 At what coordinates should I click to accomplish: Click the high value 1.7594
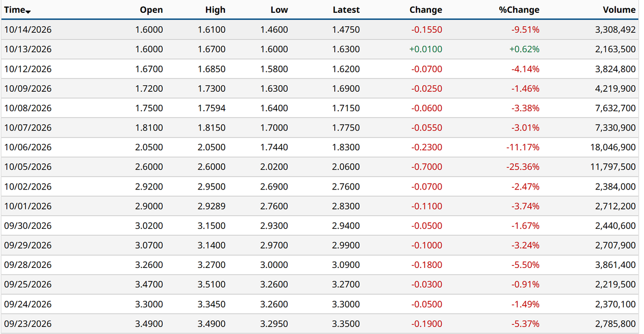tap(212, 108)
